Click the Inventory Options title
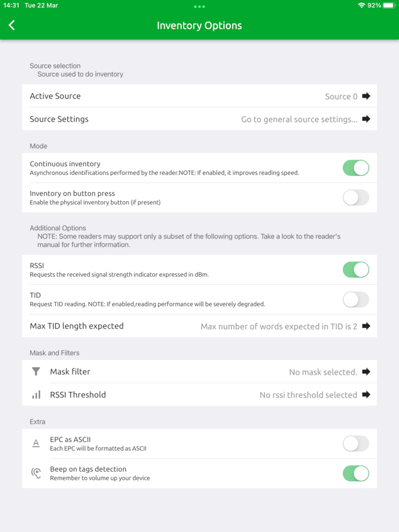399x532 pixels. click(199, 26)
